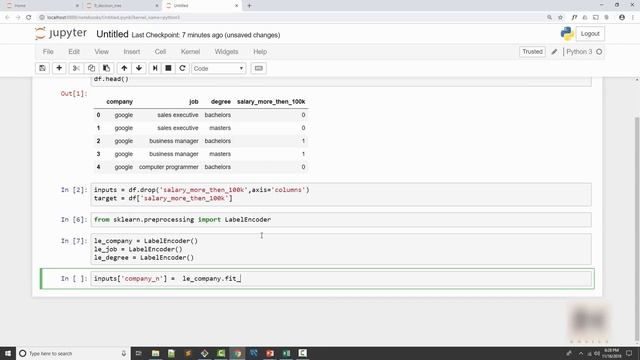Click salary_more_then_100k column header
640x360 pixels.
(x=271, y=102)
